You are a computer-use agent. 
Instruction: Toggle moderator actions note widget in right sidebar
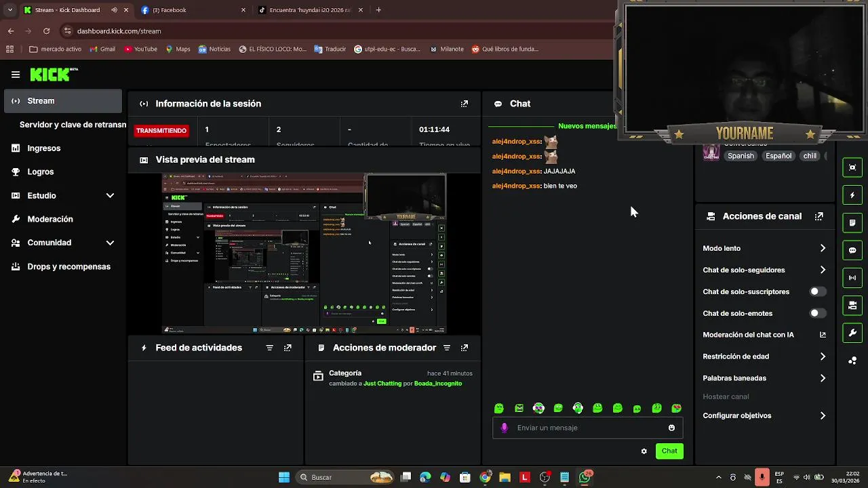pyautogui.click(x=852, y=222)
